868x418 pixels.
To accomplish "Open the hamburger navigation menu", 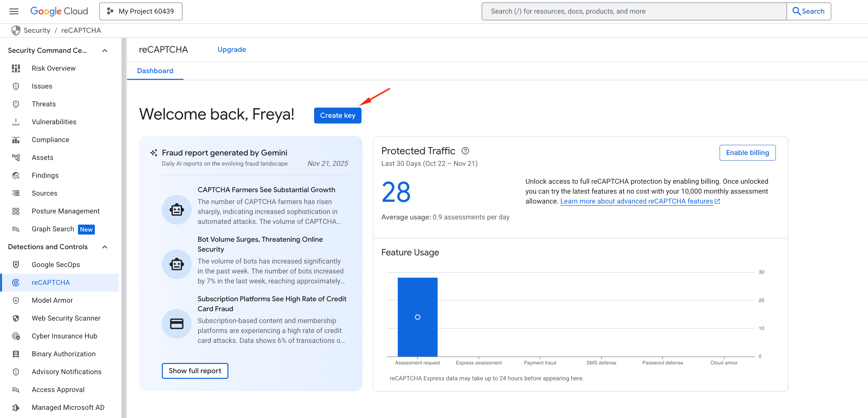I will 14,11.
